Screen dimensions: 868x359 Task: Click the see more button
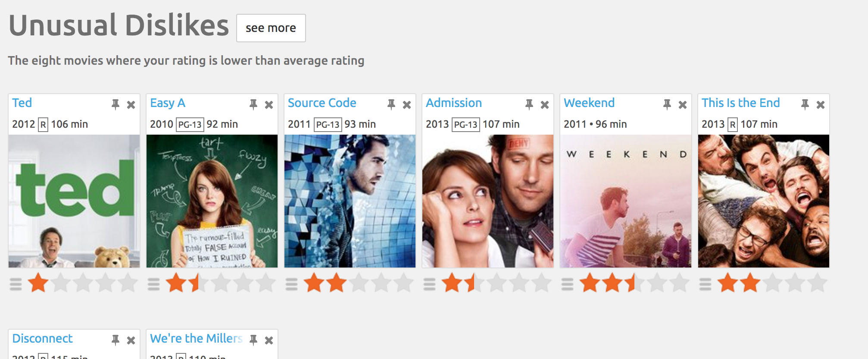[x=271, y=28]
